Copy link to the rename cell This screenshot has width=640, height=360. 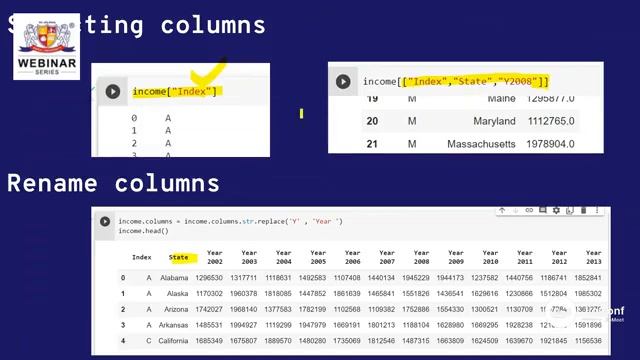pos(529,210)
